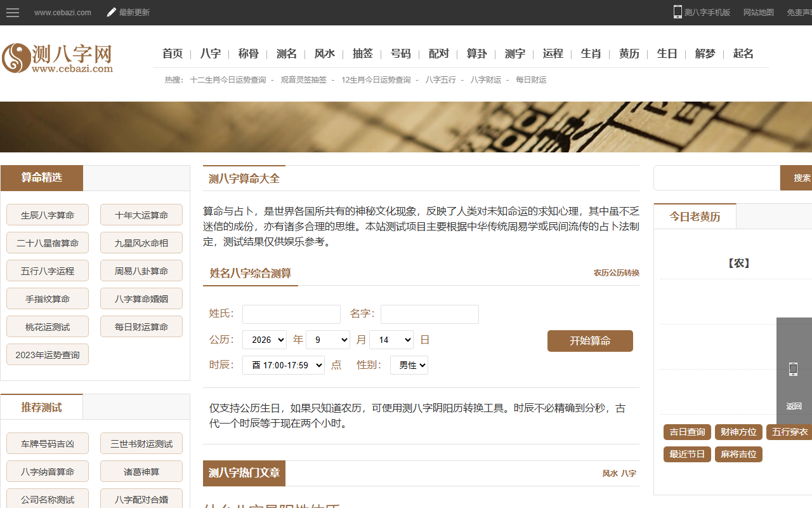Screen dimensions: 812x508
Task: Click the 财神方位 tag button
Action: tap(738, 432)
